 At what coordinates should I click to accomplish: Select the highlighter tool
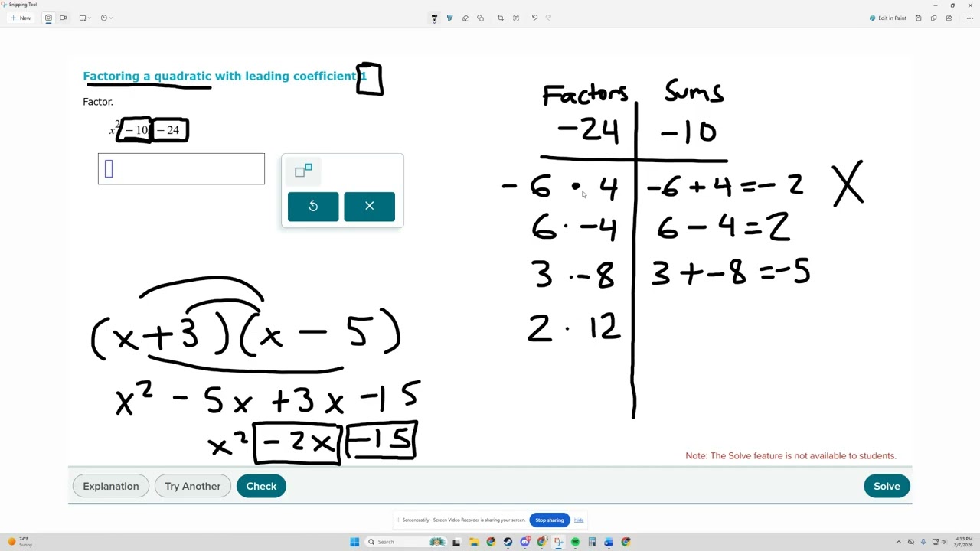click(x=449, y=18)
